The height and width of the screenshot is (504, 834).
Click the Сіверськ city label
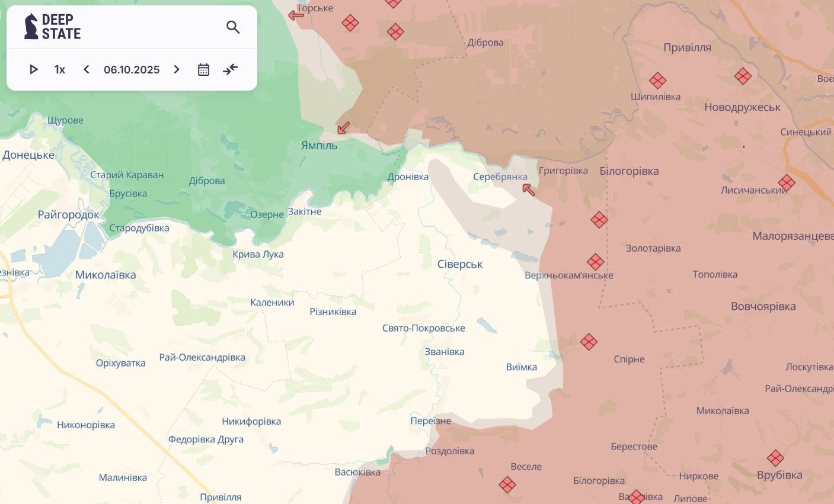(x=460, y=264)
